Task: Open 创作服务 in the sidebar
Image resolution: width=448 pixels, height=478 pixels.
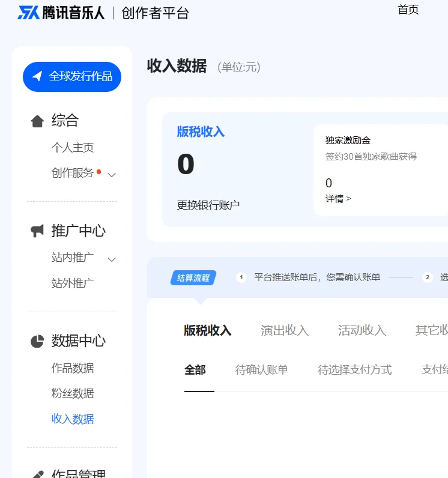Action: pos(73,173)
